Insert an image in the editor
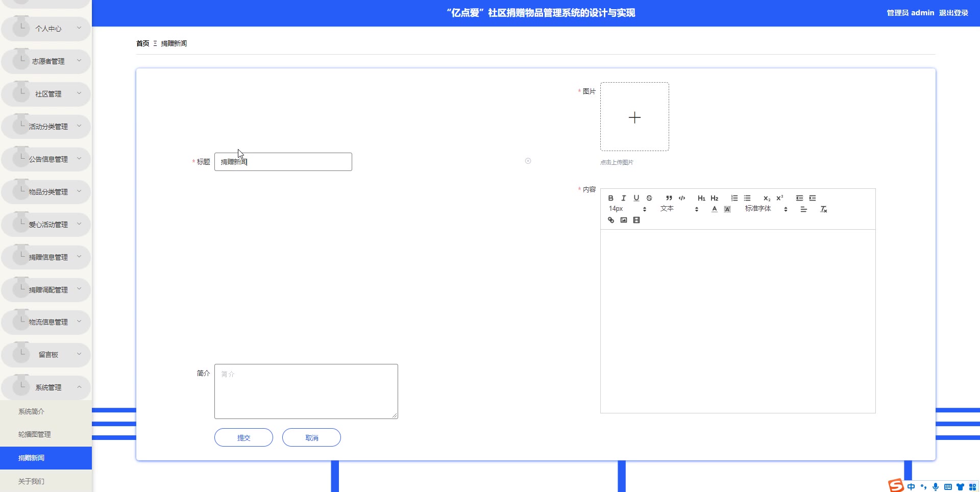 (x=624, y=220)
